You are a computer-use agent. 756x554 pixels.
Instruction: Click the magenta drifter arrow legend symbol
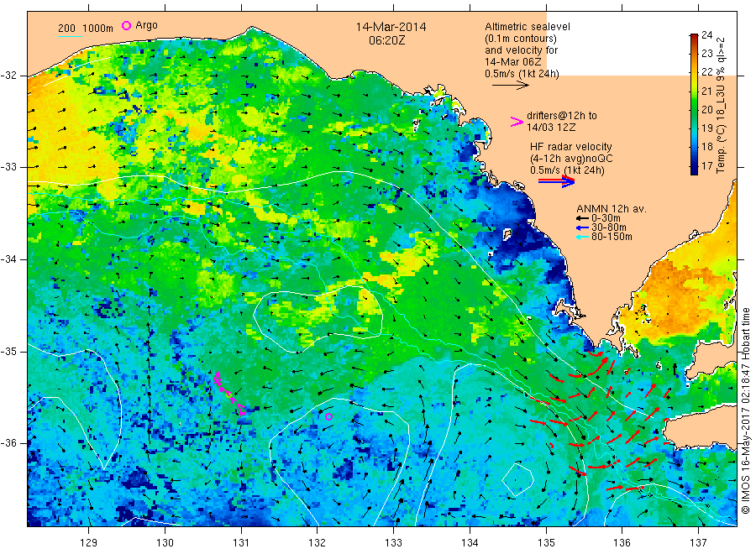click(x=517, y=122)
